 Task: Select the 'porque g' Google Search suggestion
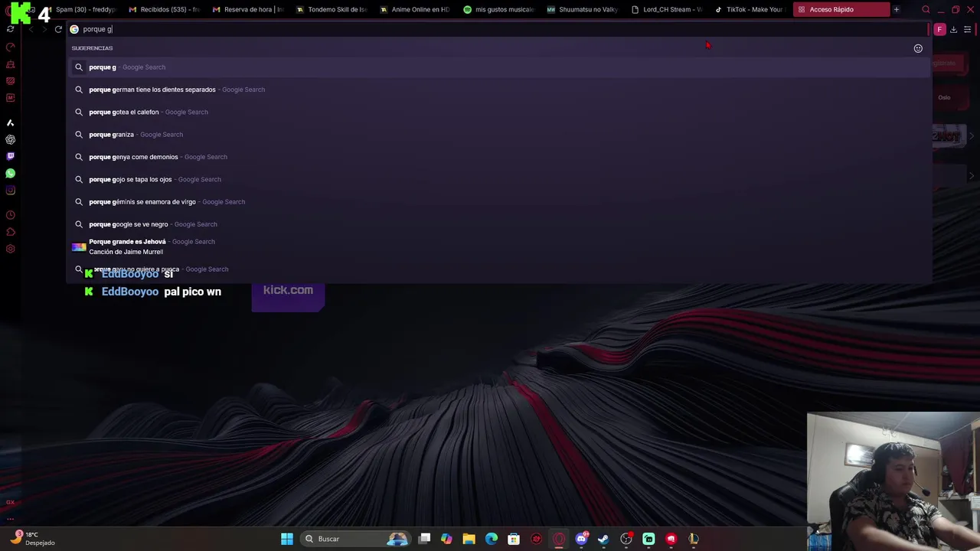click(499, 67)
